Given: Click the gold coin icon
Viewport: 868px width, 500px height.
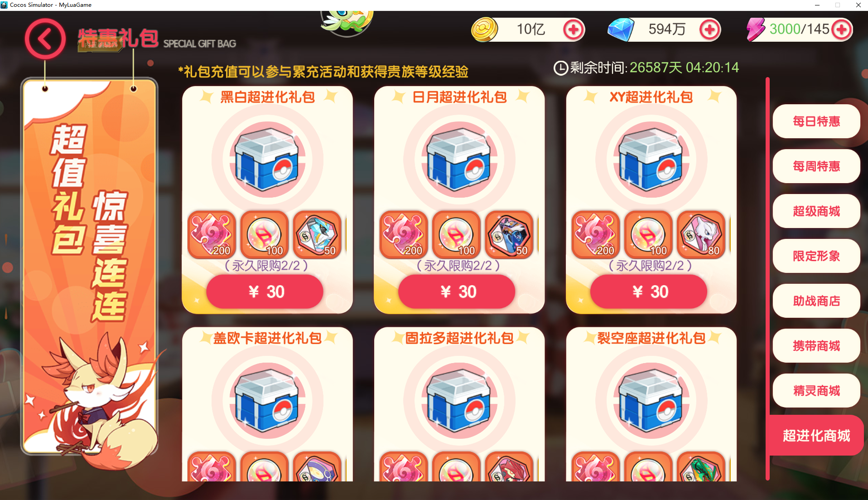Looking at the screenshot, I should [485, 30].
